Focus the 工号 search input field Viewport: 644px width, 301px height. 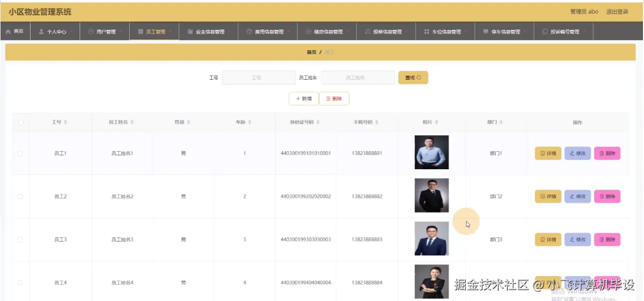(259, 78)
